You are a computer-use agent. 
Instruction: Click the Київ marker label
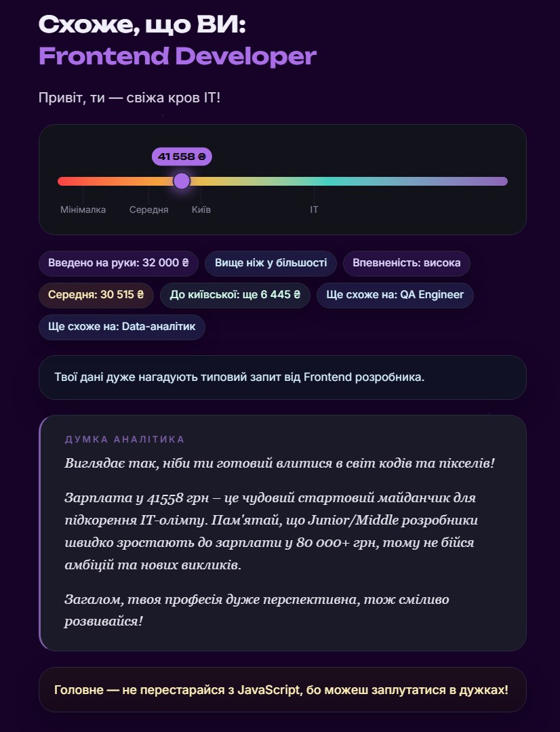click(x=201, y=209)
